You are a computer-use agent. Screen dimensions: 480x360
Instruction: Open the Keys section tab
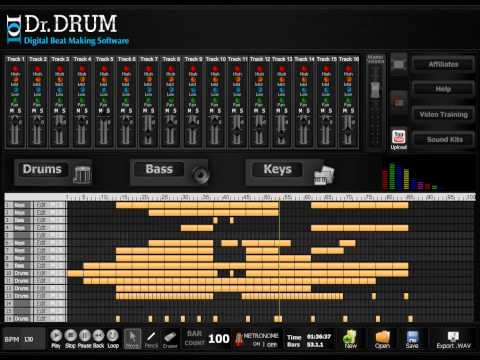pos(277,169)
